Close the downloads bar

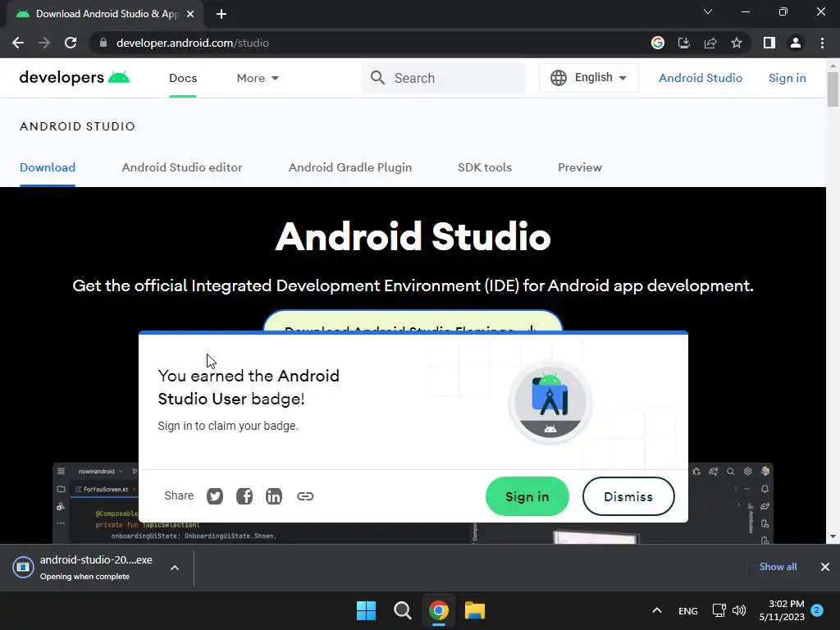pyautogui.click(x=825, y=567)
